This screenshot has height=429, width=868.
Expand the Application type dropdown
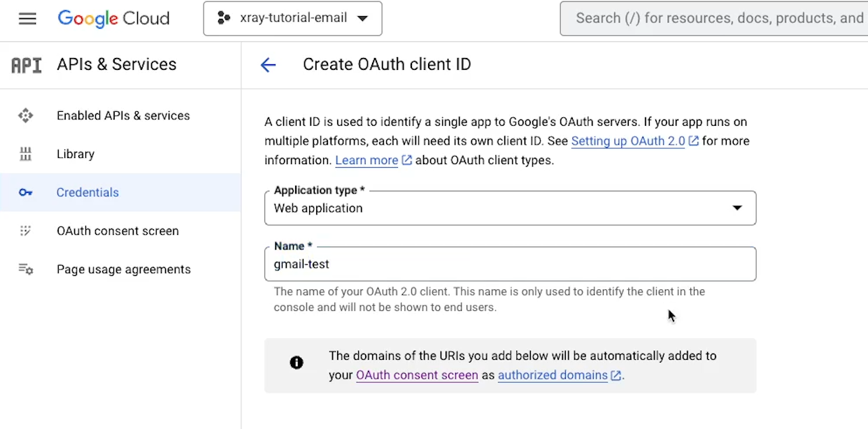(x=510, y=208)
